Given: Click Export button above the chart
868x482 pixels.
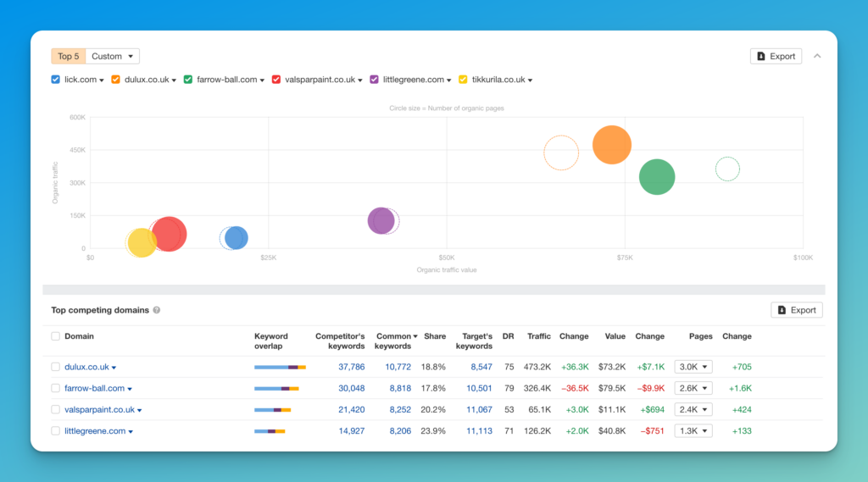Looking at the screenshot, I should click(776, 56).
